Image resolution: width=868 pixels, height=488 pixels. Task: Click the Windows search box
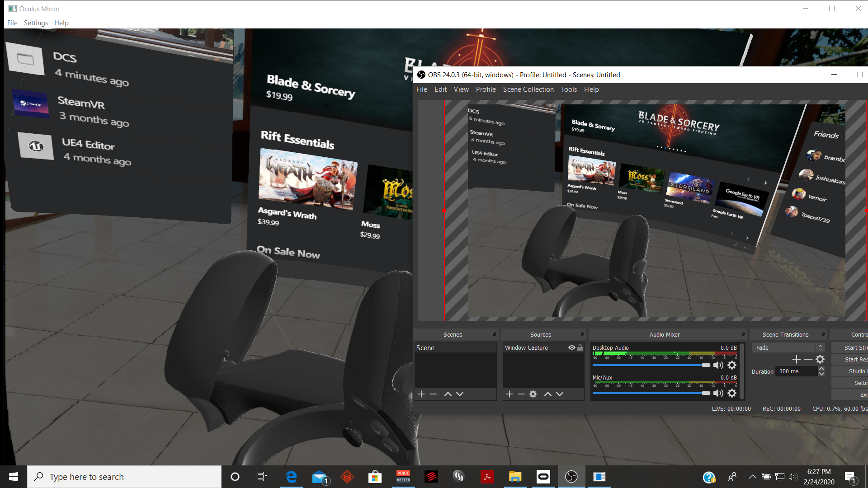tap(124, 477)
